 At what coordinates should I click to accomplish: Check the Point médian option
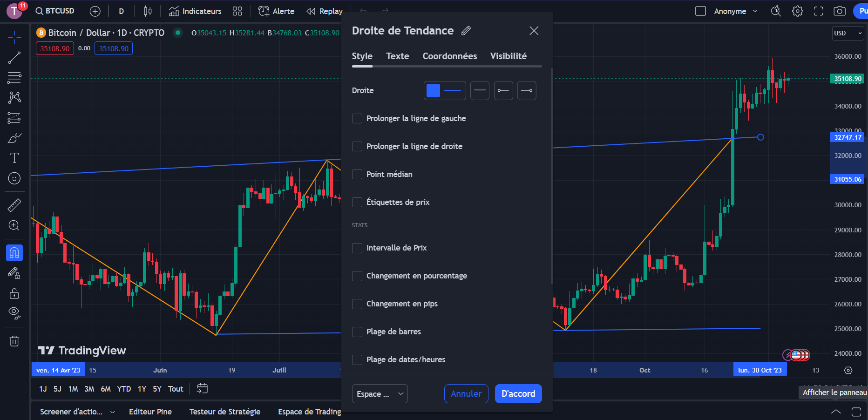point(357,174)
